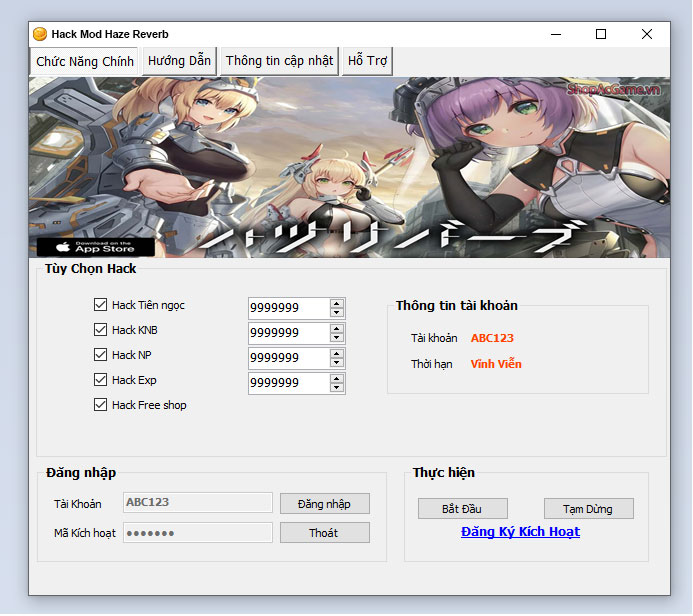Click the Tạm Dừng button

click(x=589, y=509)
